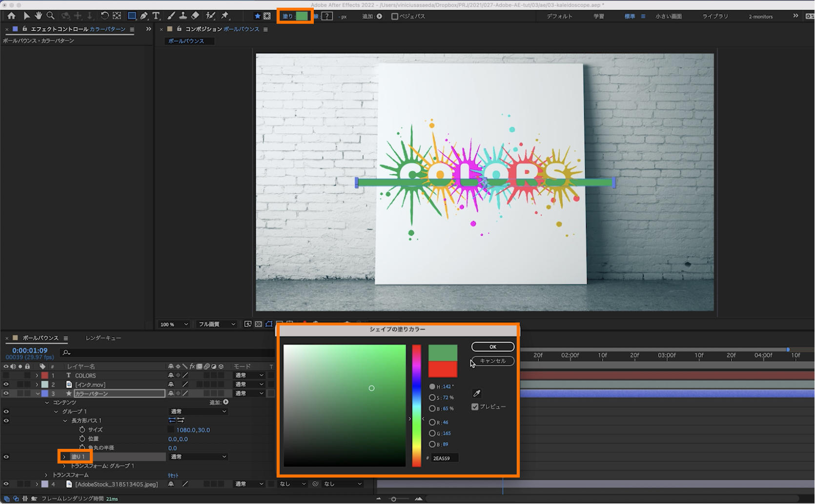Select the 学習 workspace tab
Screen dimensions: 815x504
[599, 17]
